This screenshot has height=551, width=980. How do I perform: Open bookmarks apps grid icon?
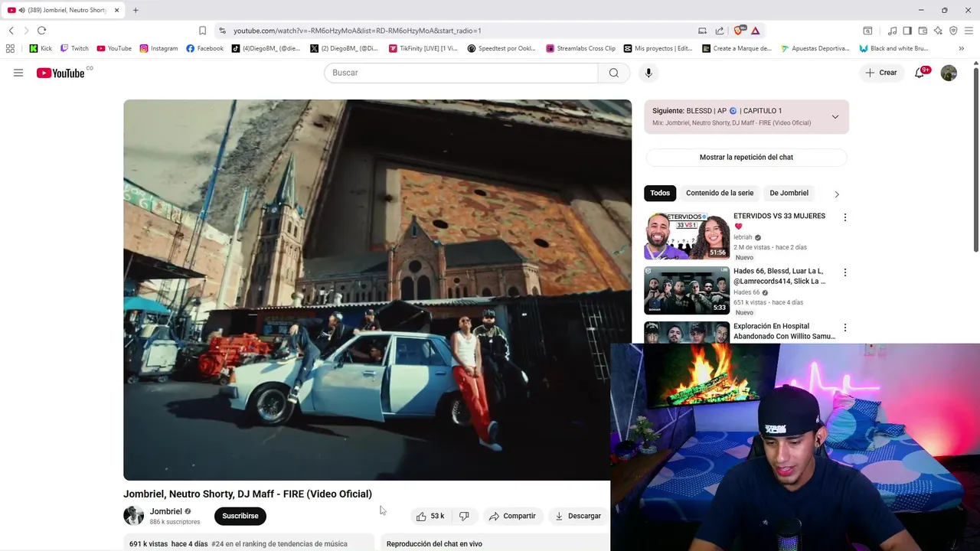click(x=10, y=48)
